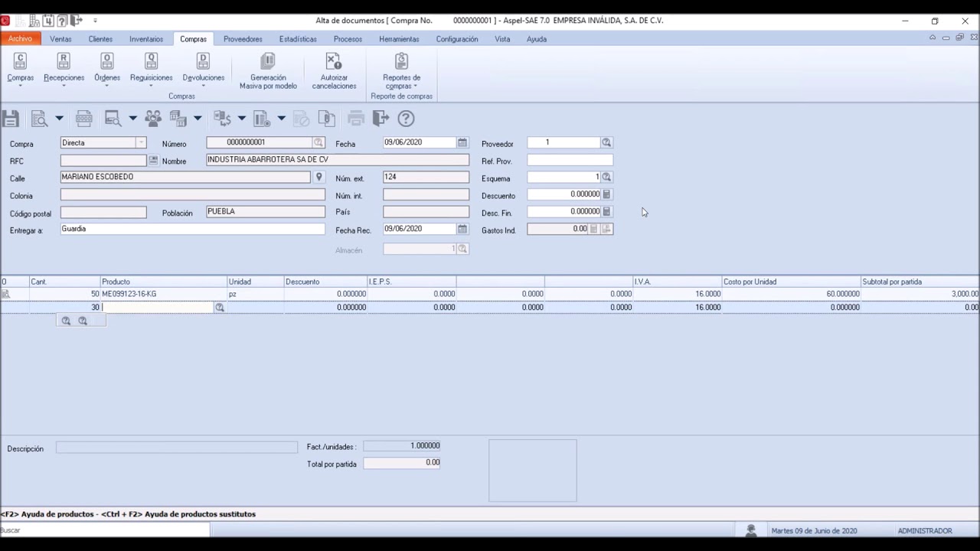Click the product search magnifier in the grid row
This screenshot has height=551, width=980.
[220, 308]
